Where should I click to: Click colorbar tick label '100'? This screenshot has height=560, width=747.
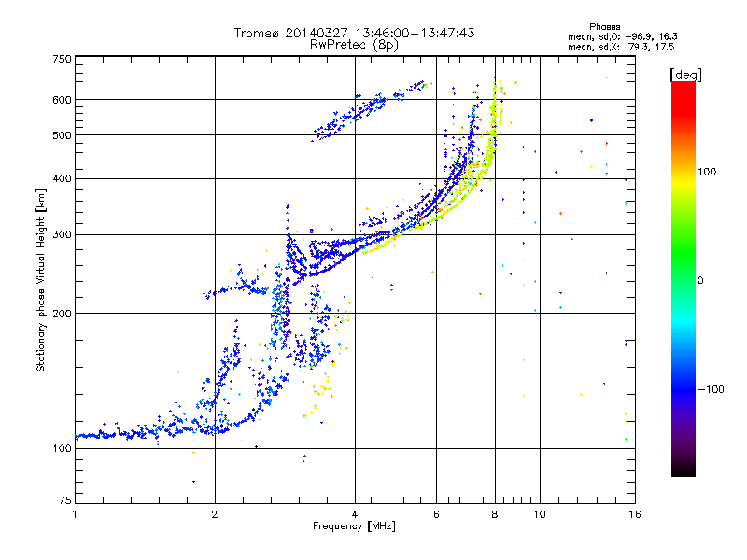pyautogui.click(x=707, y=172)
